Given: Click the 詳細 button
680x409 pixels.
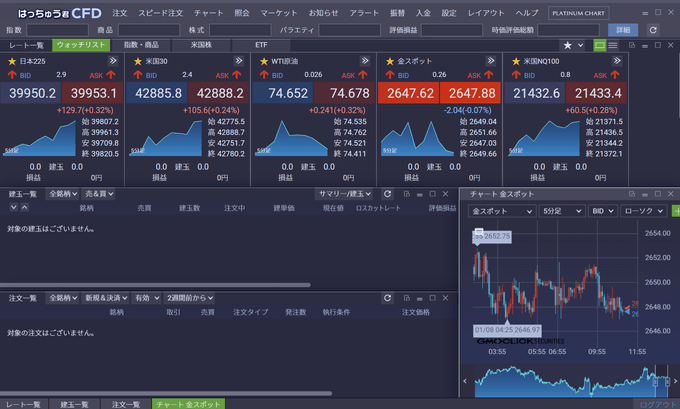Looking at the screenshot, I should (x=623, y=30).
